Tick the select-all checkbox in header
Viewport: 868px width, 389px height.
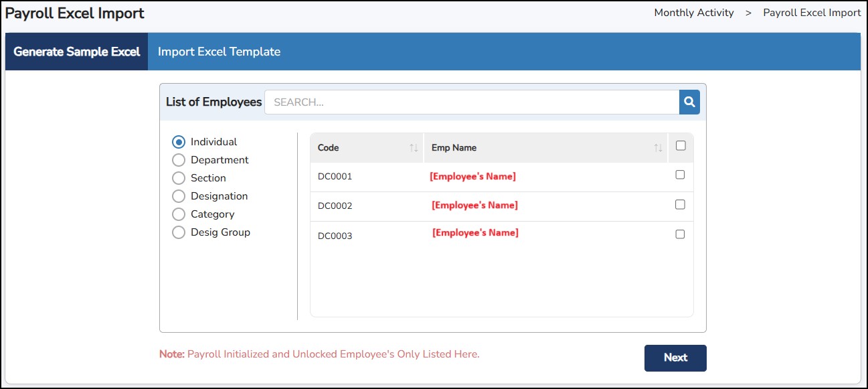point(681,145)
